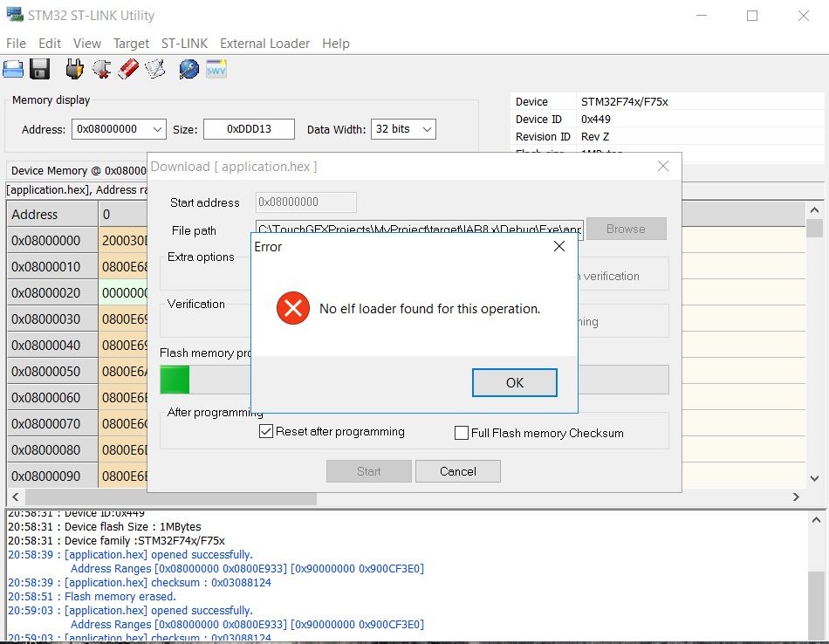Click the File path field
The width and height of the screenshot is (829, 644).
tap(419, 229)
